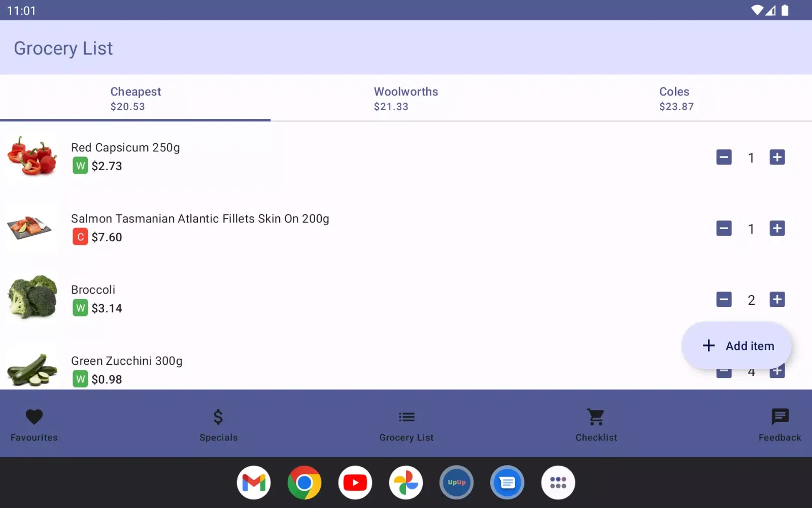Increase Salmon Fillets quantity
The image size is (812, 508).
777,229
